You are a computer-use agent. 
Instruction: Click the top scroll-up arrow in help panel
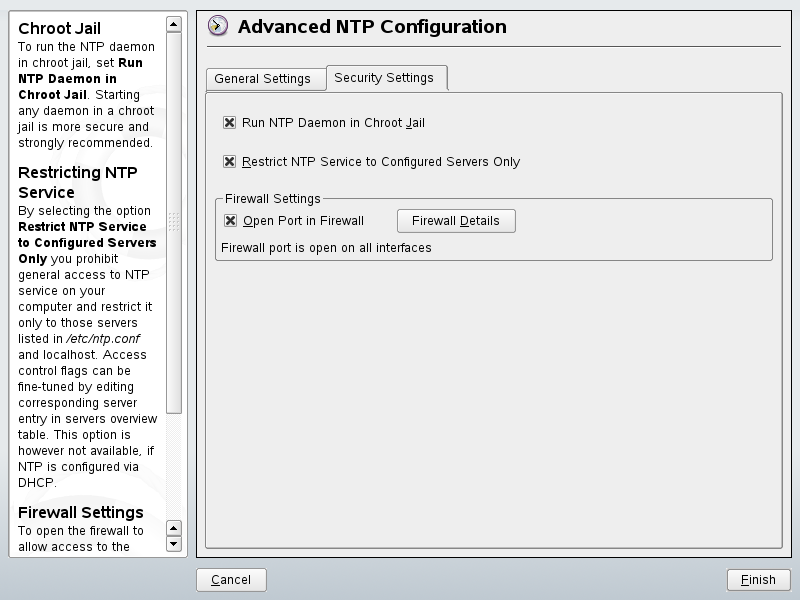[174, 24]
